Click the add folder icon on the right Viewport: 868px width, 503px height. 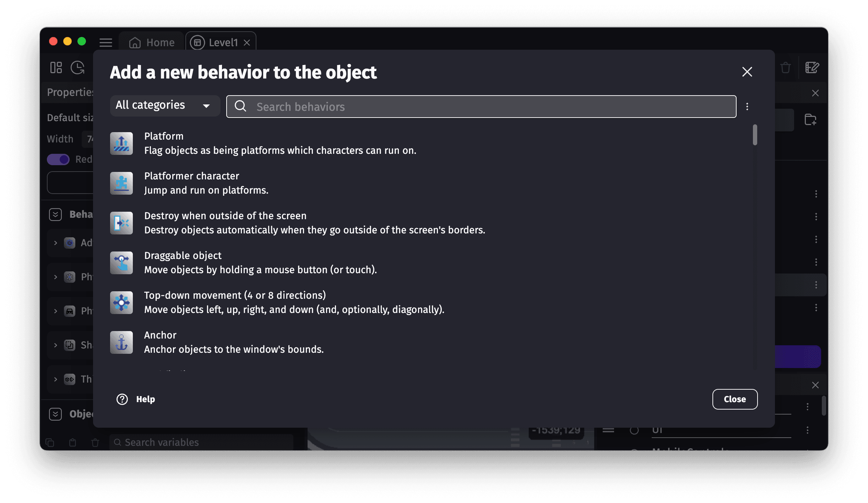[x=810, y=120]
